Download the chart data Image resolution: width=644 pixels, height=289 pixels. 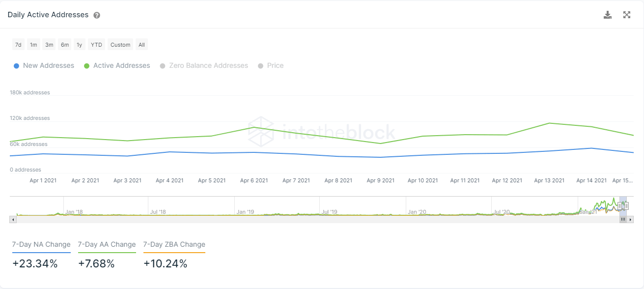coord(608,15)
